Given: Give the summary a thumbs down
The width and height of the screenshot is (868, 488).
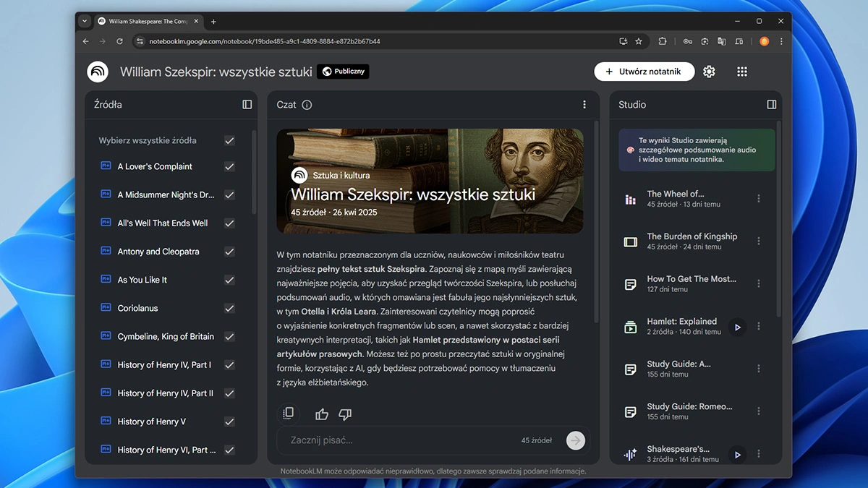Looking at the screenshot, I should click(x=345, y=414).
